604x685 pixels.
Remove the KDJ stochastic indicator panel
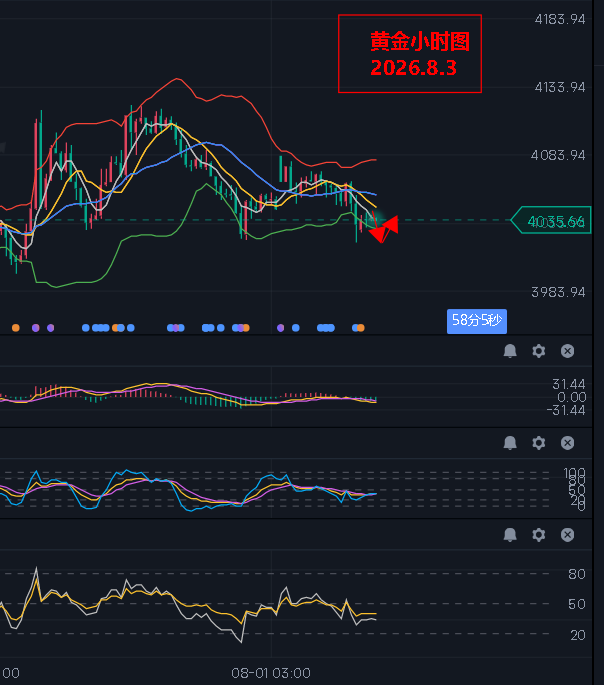[567, 443]
